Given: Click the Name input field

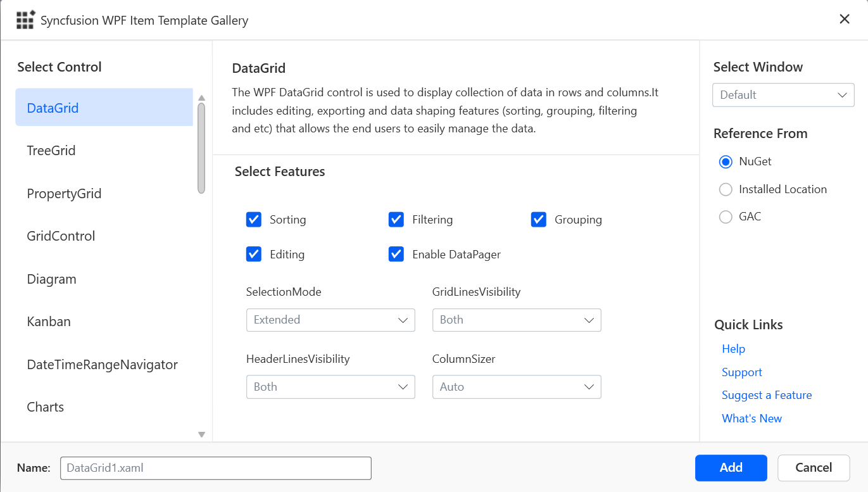Looking at the screenshot, I should 216,468.
